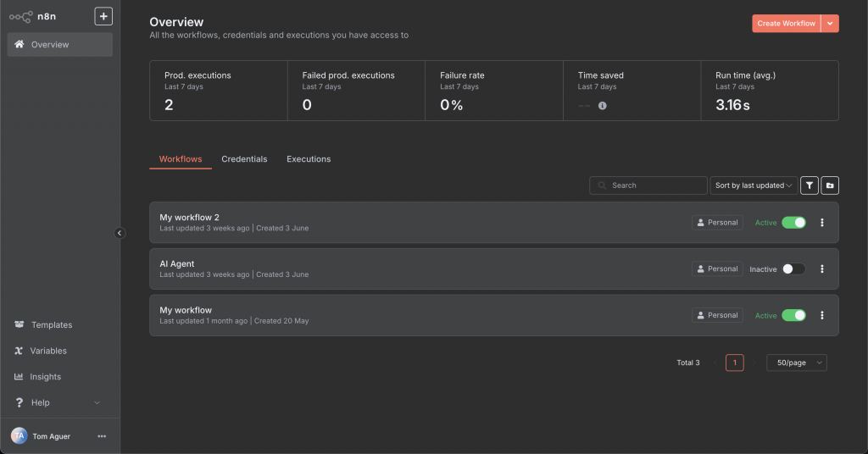Click the plus icon beside the n8n logo
This screenshot has height=454, width=868.
click(103, 16)
